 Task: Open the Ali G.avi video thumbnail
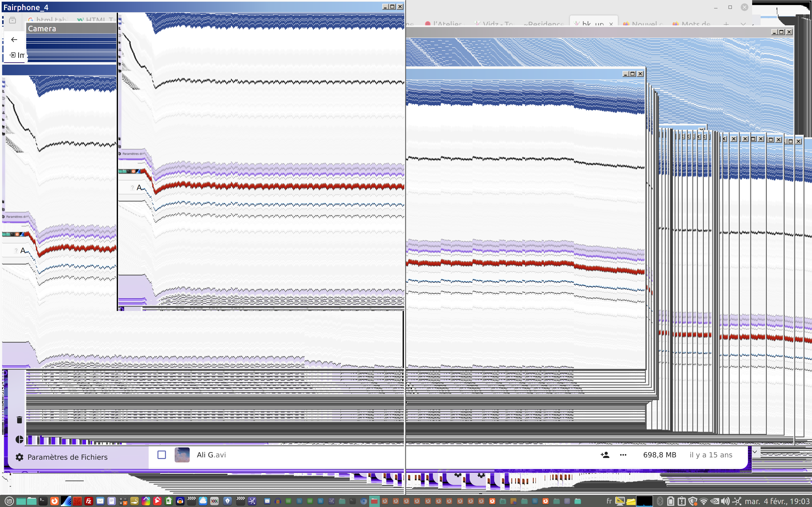[x=182, y=455]
